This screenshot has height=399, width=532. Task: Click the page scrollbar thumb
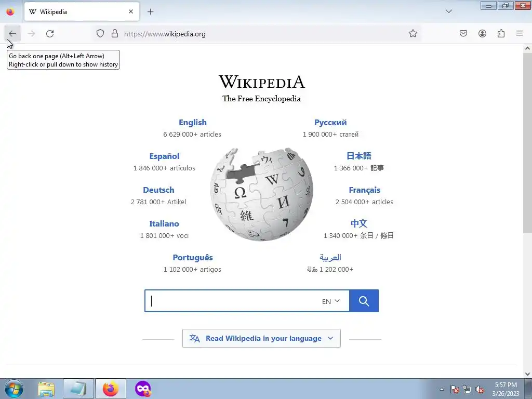[527, 142]
